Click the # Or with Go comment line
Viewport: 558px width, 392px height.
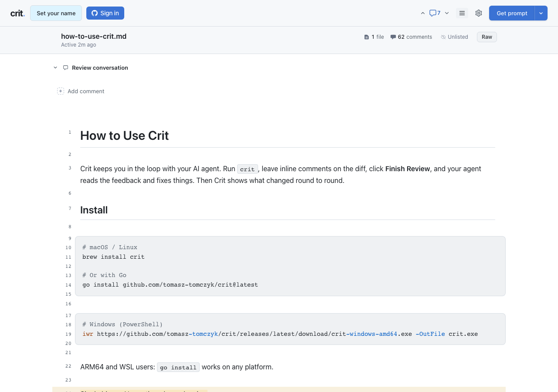pos(104,275)
